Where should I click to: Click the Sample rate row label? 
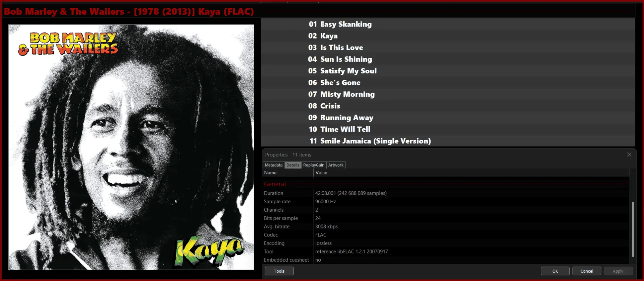point(277,202)
